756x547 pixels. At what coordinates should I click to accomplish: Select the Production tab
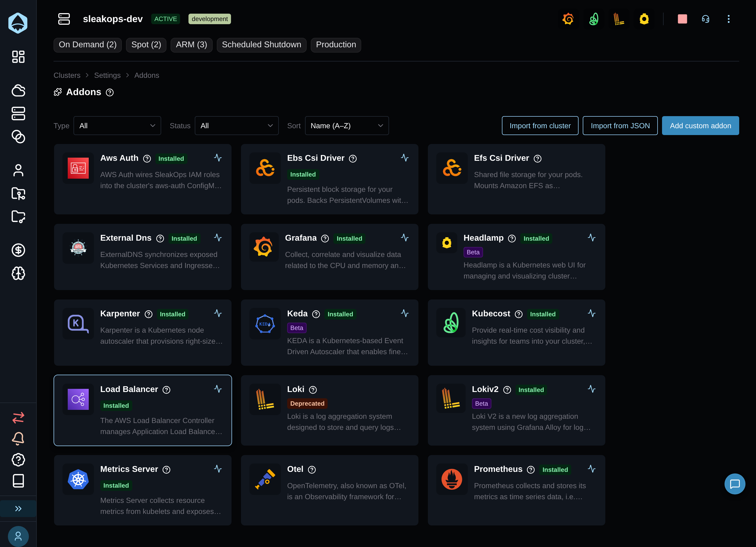click(336, 45)
